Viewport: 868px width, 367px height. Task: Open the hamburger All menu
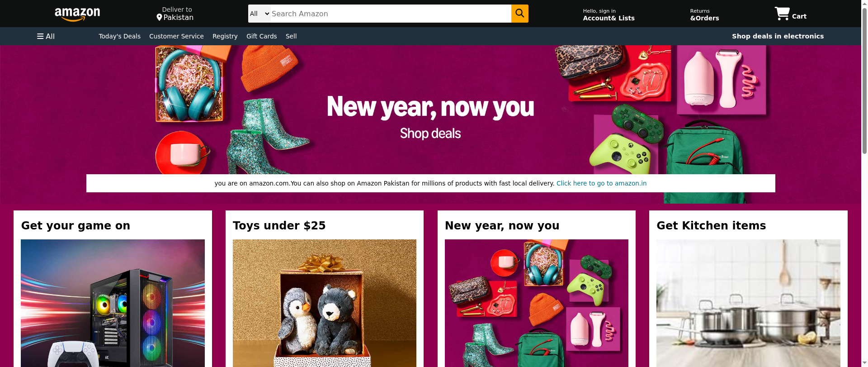pos(46,36)
